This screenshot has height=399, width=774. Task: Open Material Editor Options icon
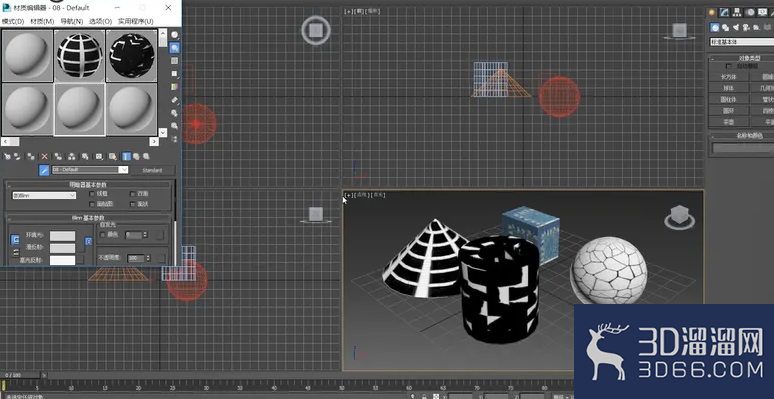point(175,113)
